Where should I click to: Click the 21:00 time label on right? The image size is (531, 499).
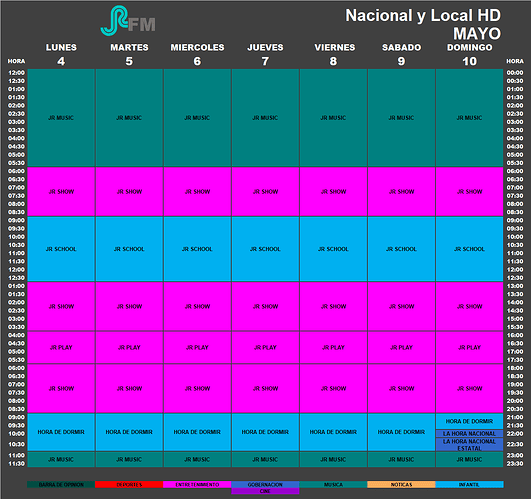click(x=515, y=417)
